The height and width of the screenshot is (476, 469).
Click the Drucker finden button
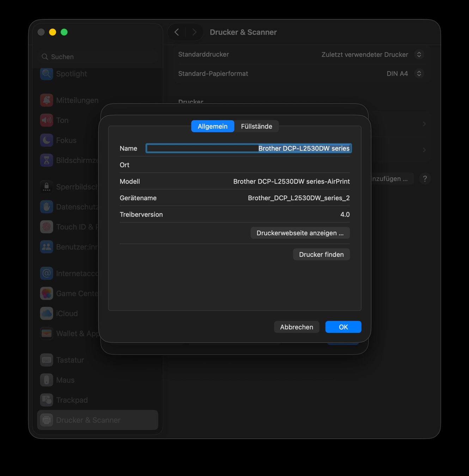[321, 255]
